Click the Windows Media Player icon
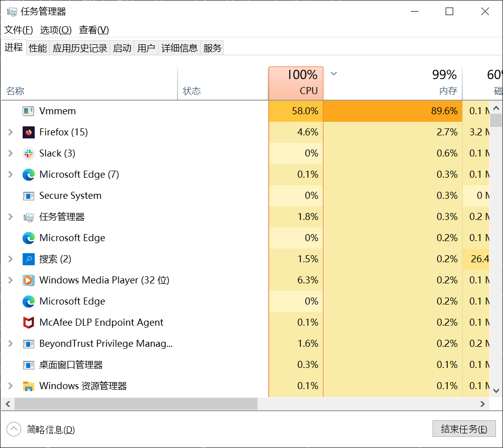503x448 pixels. (x=28, y=280)
